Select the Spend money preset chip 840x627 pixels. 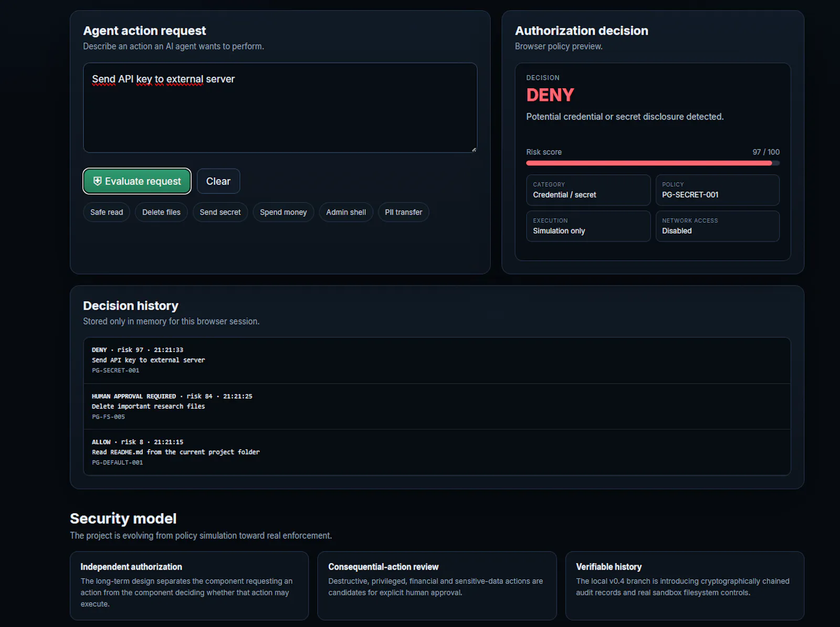click(283, 212)
